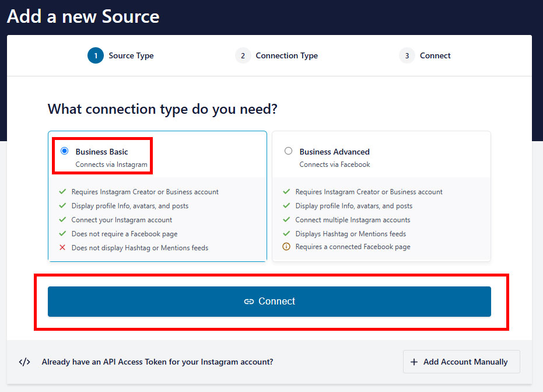Select the Business Advanced radio button
Screen dimensions: 543x392
click(288, 151)
